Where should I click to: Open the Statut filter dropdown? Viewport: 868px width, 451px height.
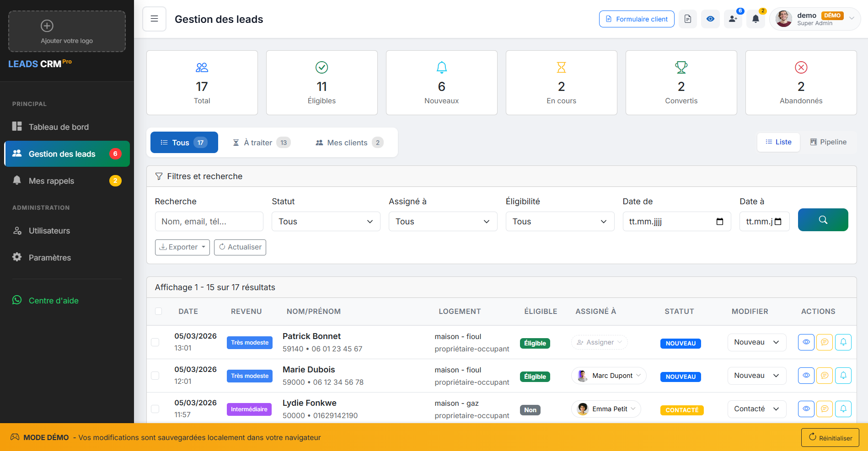click(x=326, y=221)
